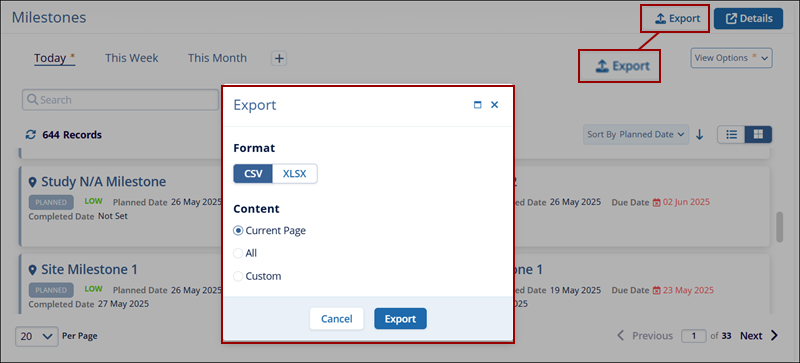This screenshot has width=800, height=363.
Task: Expand the 20 Per Page dropdown
Action: pos(36,336)
